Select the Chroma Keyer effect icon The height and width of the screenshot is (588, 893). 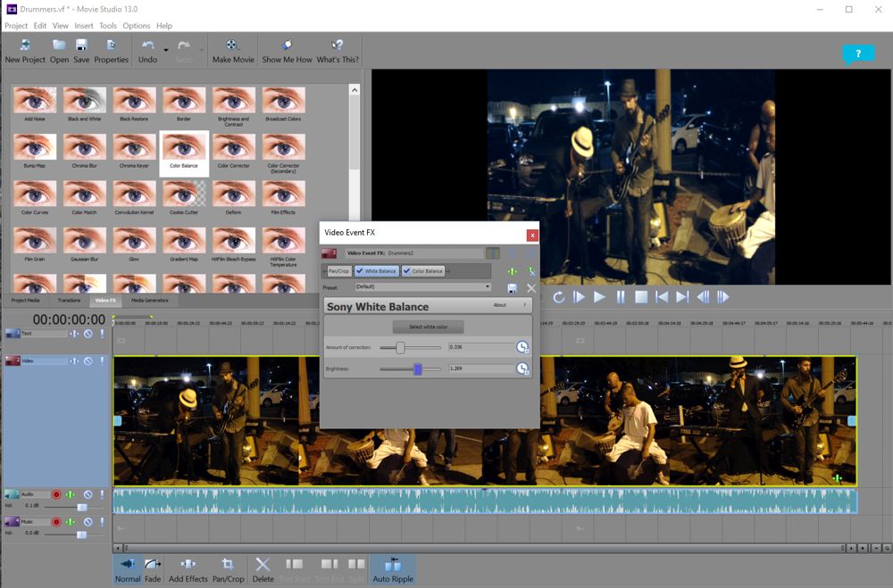coord(134,147)
